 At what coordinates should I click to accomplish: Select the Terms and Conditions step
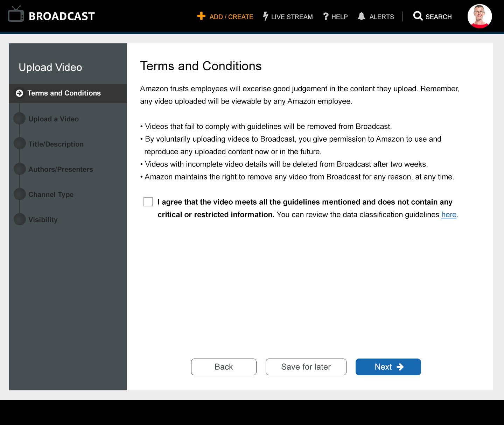pyautogui.click(x=68, y=93)
